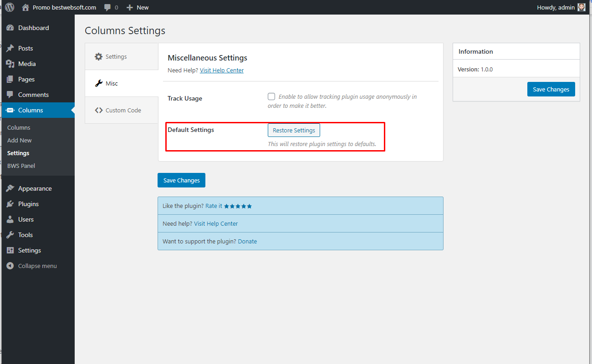Click the Tools wrench icon in sidebar
Screen dimensions: 592x364
click(x=10, y=235)
